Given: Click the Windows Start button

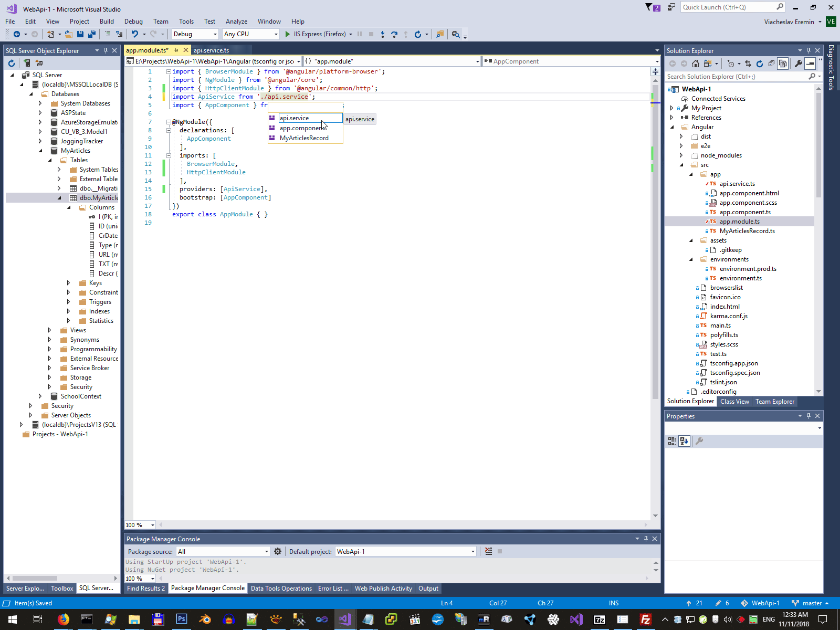Looking at the screenshot, I should coord(12,619).
